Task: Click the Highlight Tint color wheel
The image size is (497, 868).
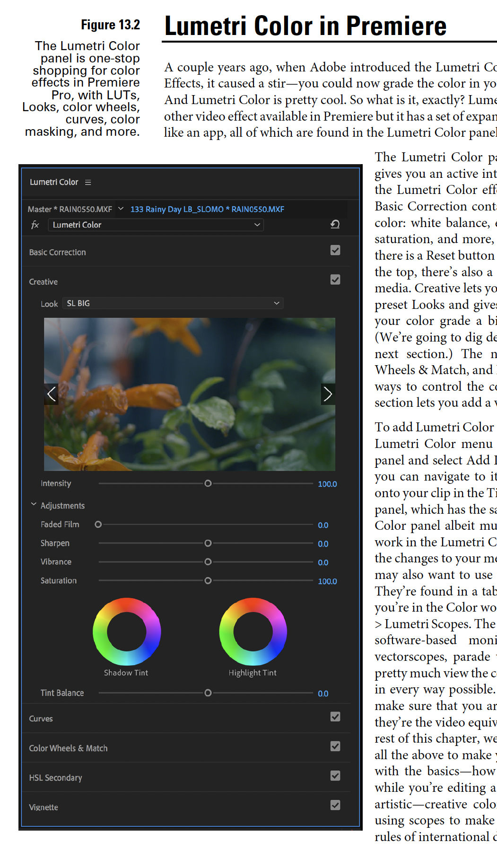Action: 253,631
